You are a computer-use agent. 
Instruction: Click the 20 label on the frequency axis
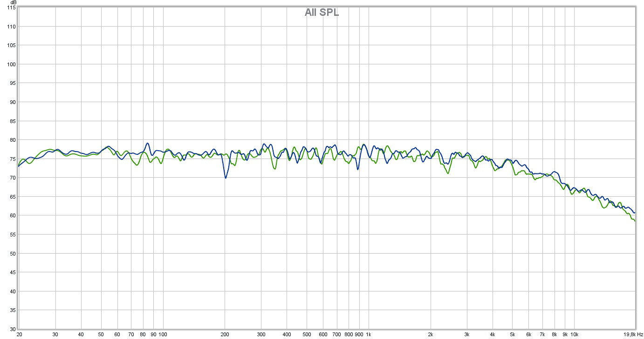19,334
